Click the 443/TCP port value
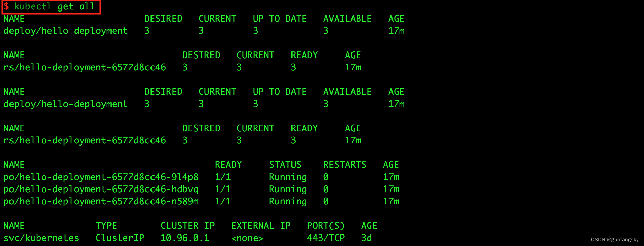 (x=326, y=238)
